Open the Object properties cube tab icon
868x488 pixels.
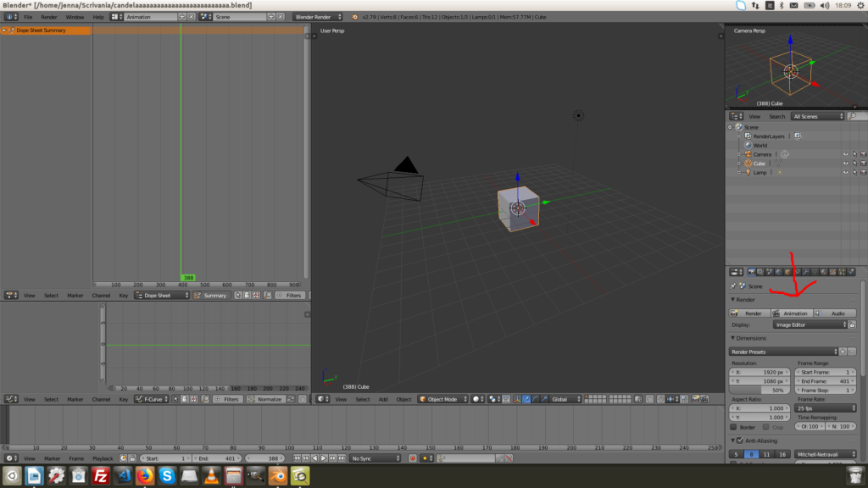(787, 272)
